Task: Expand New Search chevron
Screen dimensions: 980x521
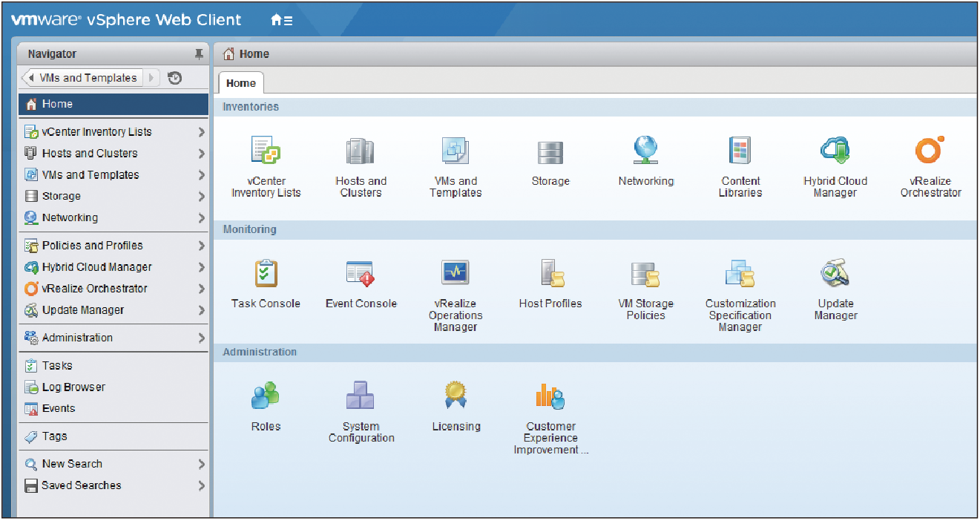Action: (x=201, y=465)
